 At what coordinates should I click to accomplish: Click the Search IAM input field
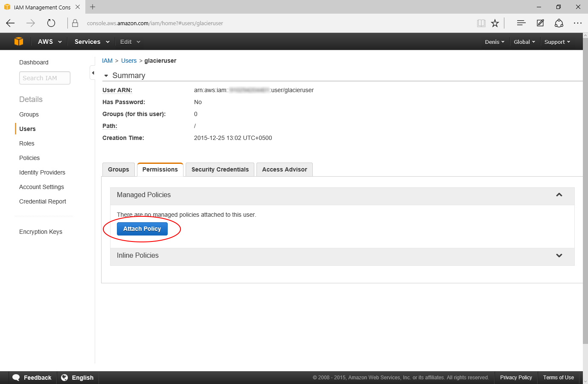(45, 78)
